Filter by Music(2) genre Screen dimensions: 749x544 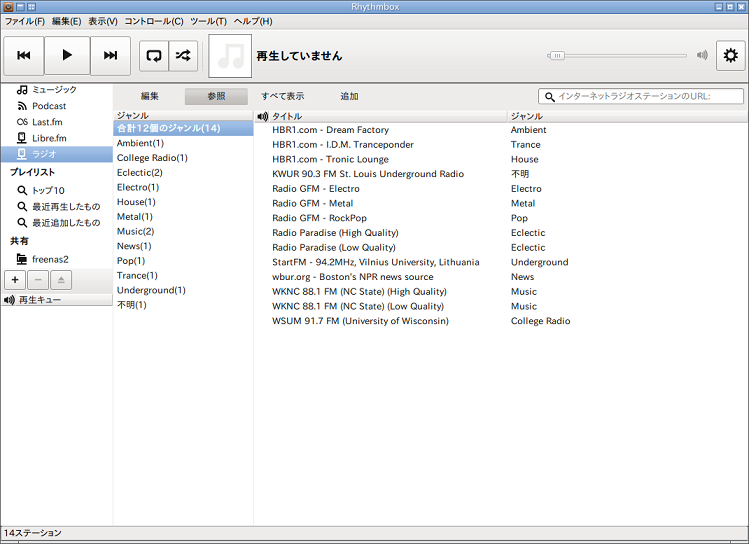[183, 232]
